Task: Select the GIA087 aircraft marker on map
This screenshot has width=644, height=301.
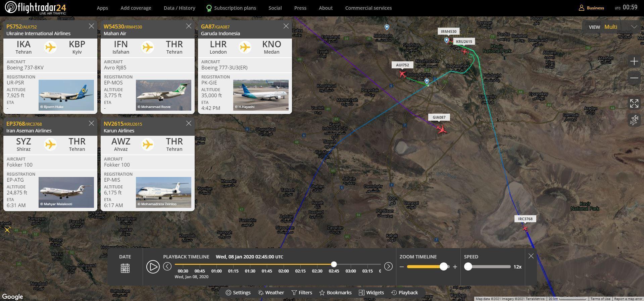Action: tap(442, 129)
